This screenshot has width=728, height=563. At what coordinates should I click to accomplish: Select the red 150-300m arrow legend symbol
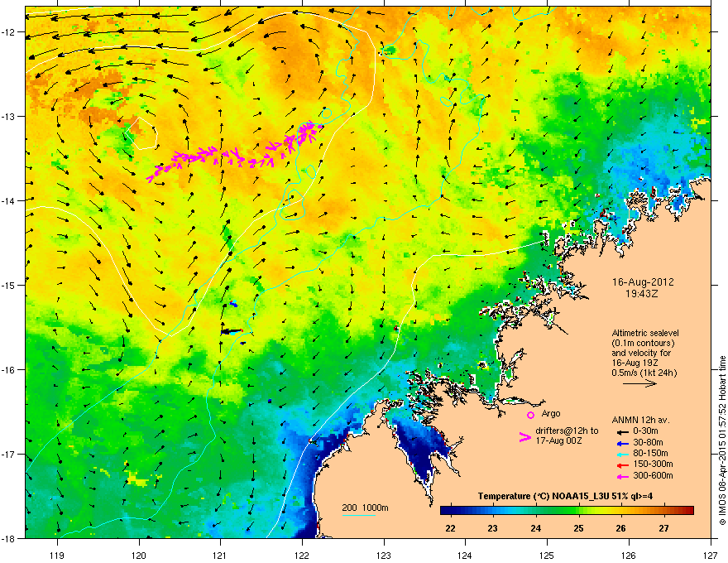623,464
